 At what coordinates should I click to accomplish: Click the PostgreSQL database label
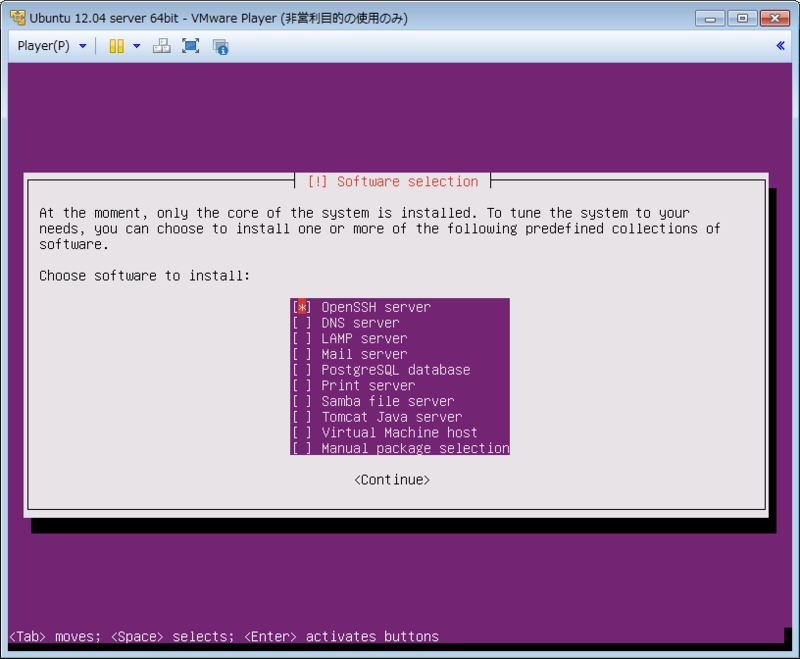point(396,370)
